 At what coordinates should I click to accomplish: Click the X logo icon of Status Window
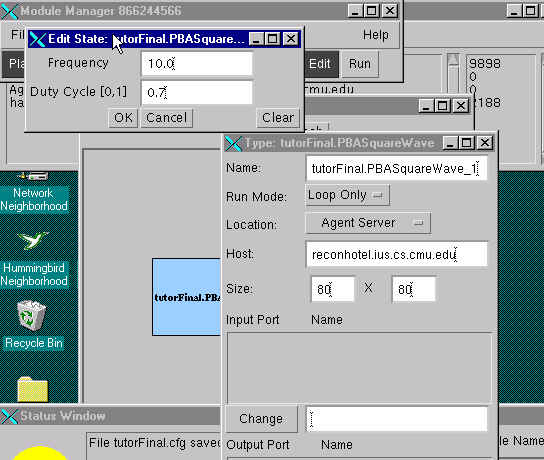(9, 416)
